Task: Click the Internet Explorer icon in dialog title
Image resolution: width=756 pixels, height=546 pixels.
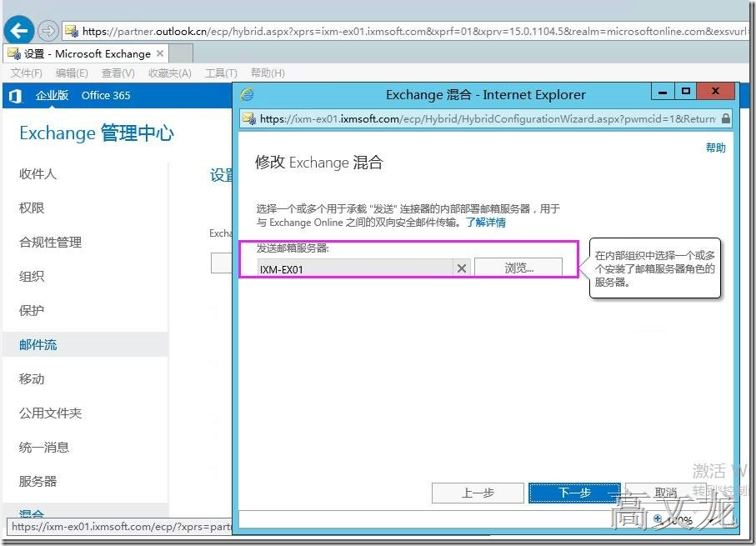Action: [x=248, y=94]
